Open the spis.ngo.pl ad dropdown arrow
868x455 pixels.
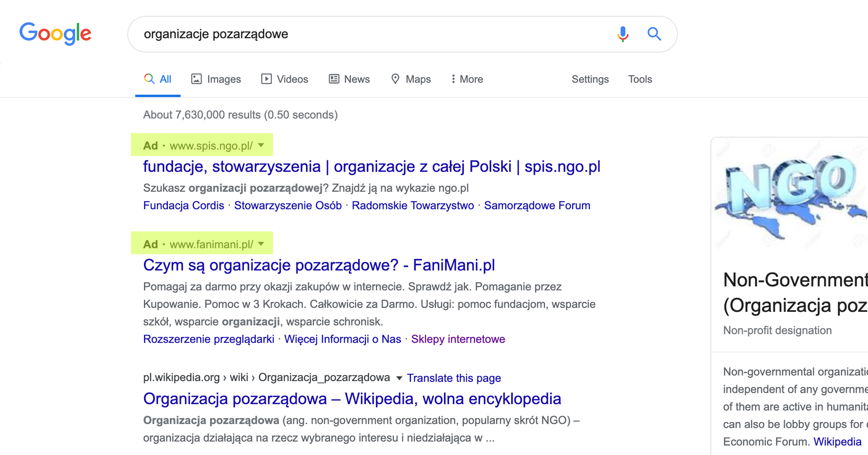(x=261, y=145)
